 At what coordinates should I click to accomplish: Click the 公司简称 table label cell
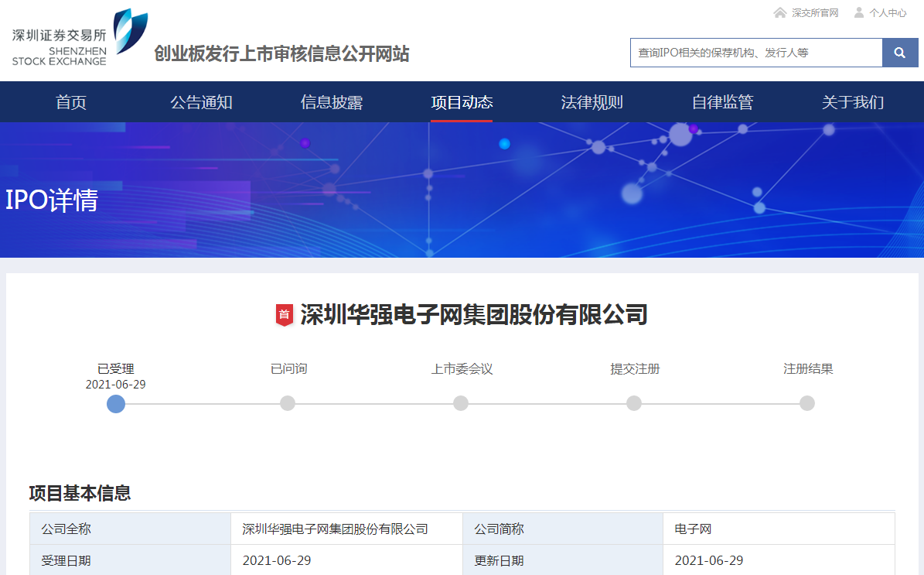pyautogui.click(x=563, y=529)
